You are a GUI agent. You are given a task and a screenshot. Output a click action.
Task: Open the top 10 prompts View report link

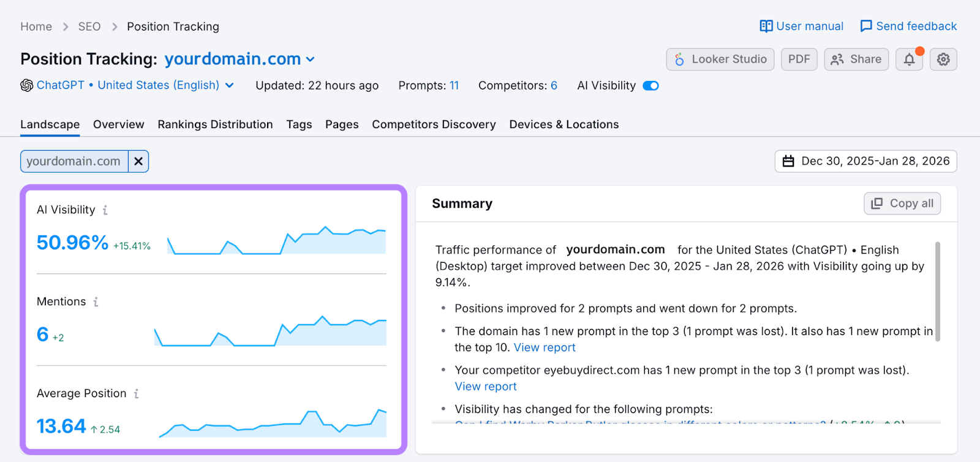[545, 347]
